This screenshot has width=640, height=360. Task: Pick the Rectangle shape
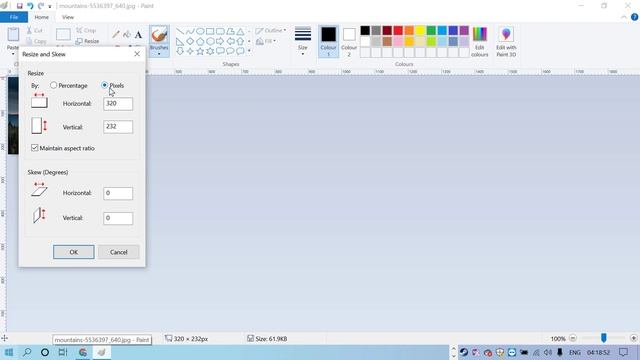tap(210, 31)
